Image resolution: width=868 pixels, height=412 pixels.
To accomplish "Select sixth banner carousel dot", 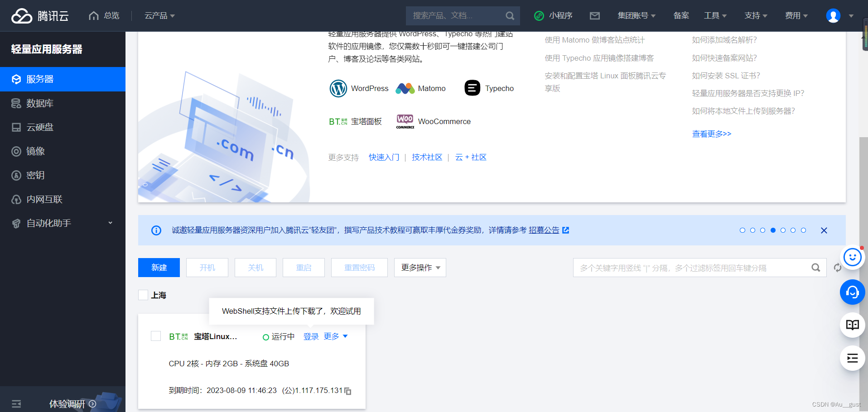I will point(793,230).
